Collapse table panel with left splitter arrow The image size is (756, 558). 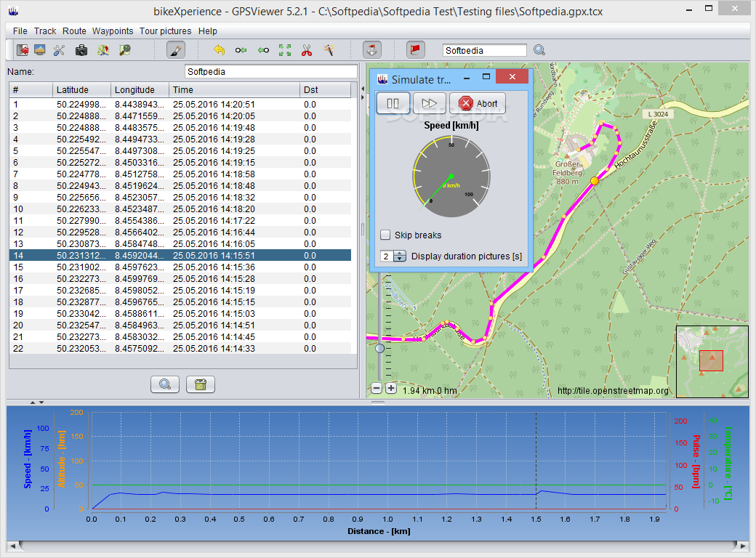coord(363,89)
